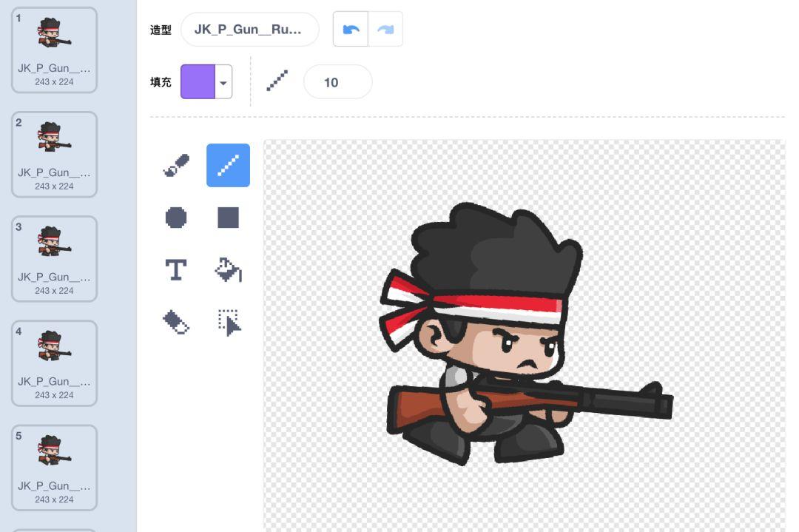Select the Circle tool

(176, 218)
